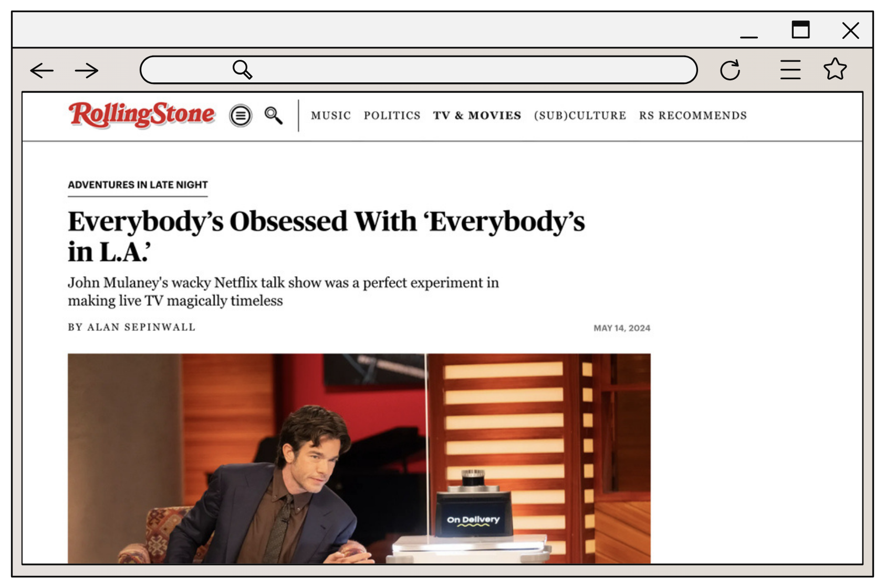Open the Adventures In Late Night category
This screenshot has height=588, width=885.
(x=137, y=185)
